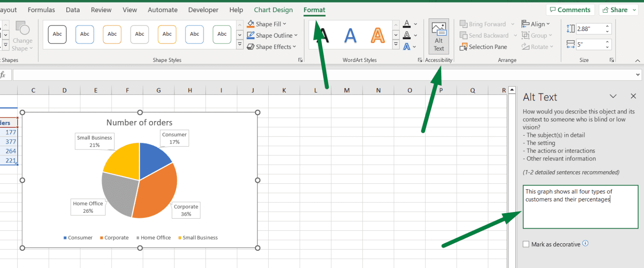Open the Shape Effects dropdown
Viewport: 644px width, 268px height.
272,46
